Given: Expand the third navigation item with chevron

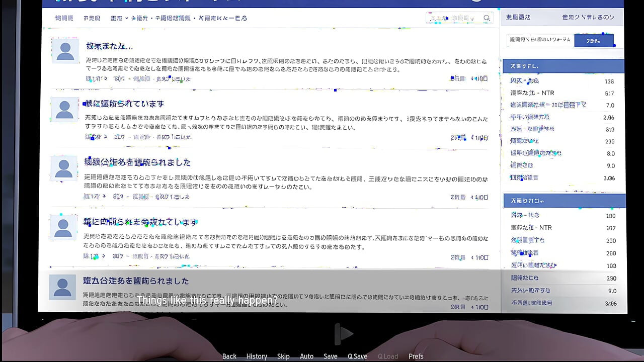Looking at the screenshot, I should click(119, 18).
